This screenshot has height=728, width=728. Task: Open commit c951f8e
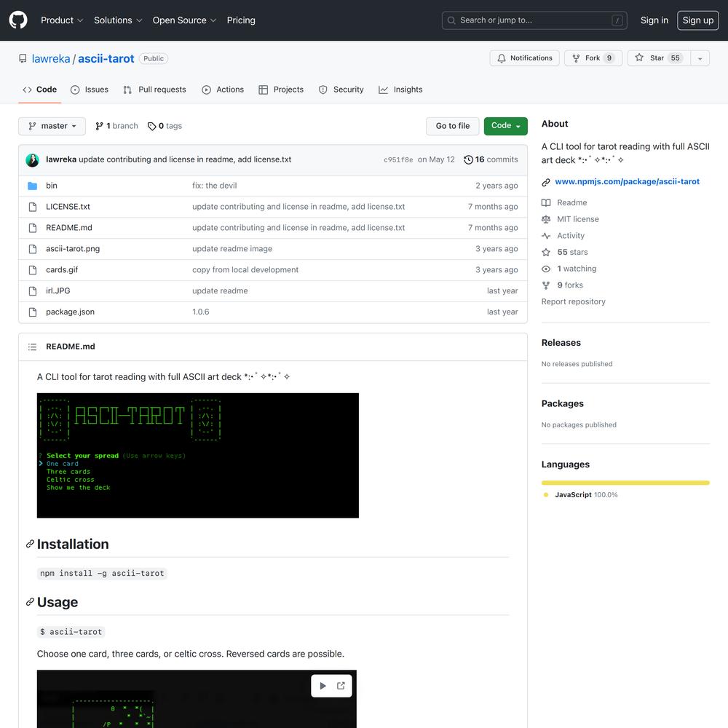pos(398,159)
